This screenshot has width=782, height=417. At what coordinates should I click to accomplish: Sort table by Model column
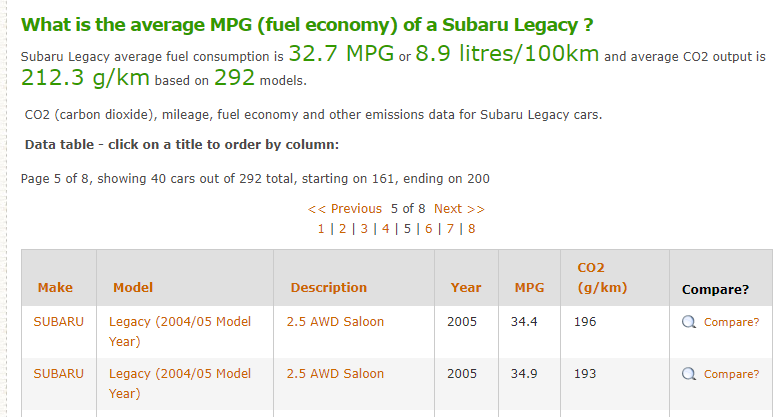point(133,288)
